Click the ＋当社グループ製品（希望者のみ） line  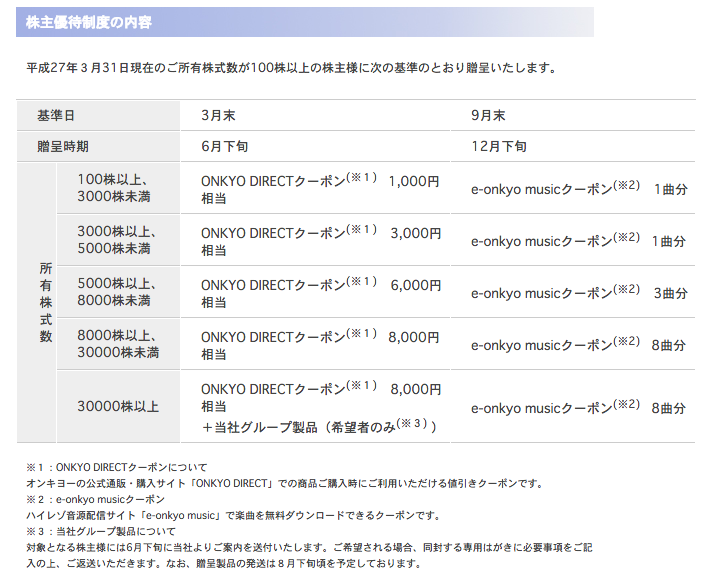coord(319,426)
